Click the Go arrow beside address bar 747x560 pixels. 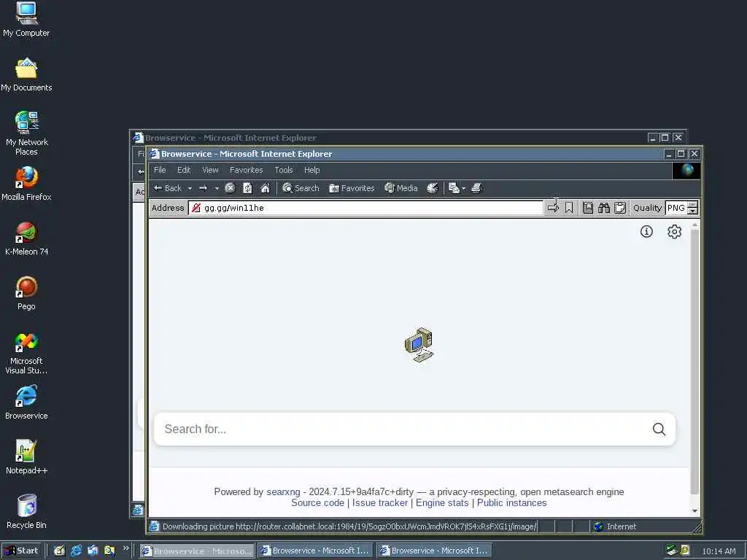point(554,208)
